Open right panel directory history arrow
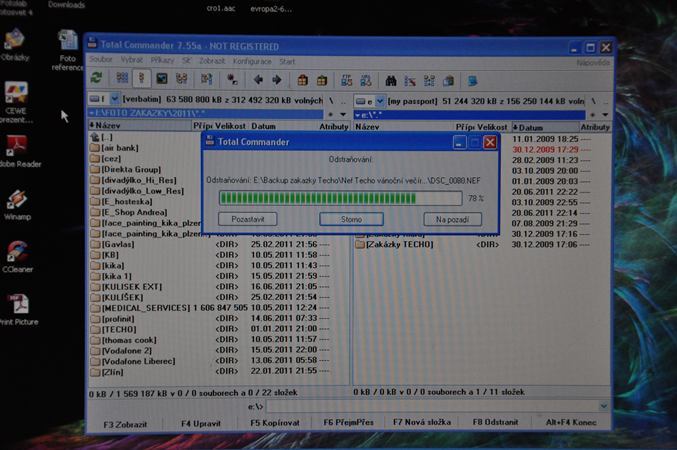The width and height of the screenshot is (677, 450). [605, 115]
